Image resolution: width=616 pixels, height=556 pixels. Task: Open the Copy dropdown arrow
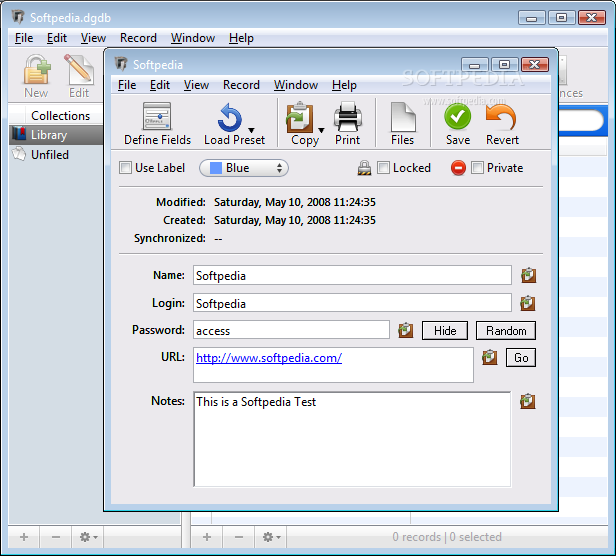point(321,130)
